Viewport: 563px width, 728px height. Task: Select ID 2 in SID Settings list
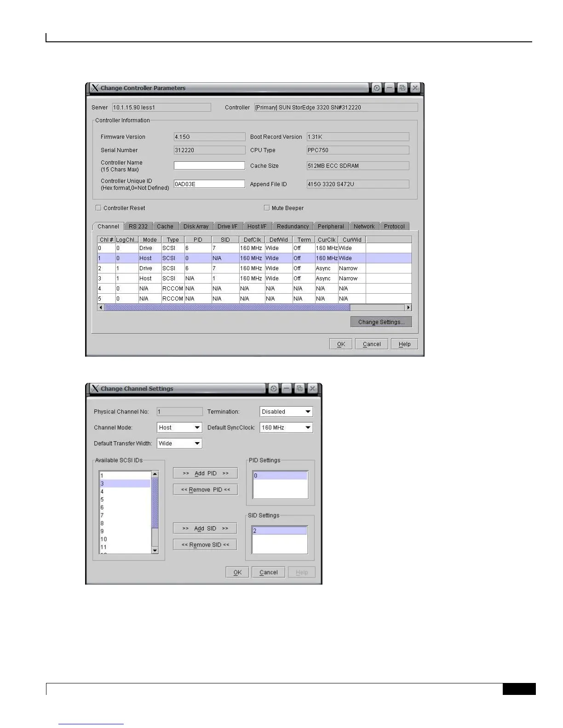pyautogui.click(x=279, y=531)
